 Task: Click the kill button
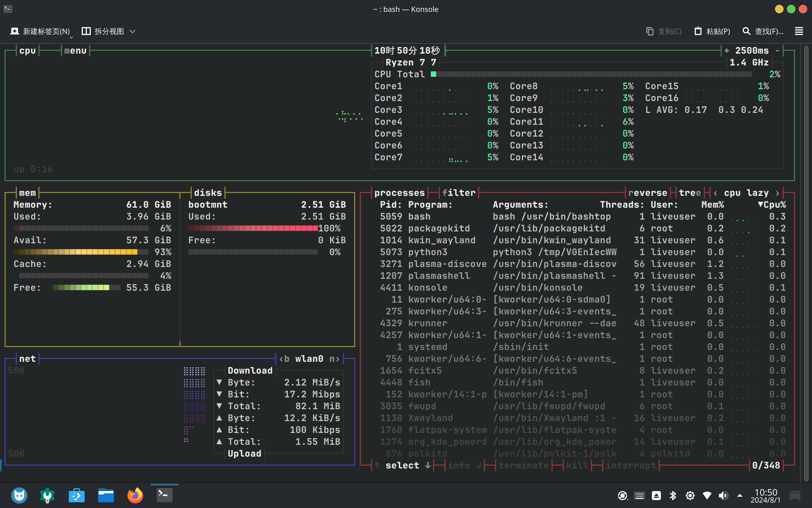(x=577, y=465)
